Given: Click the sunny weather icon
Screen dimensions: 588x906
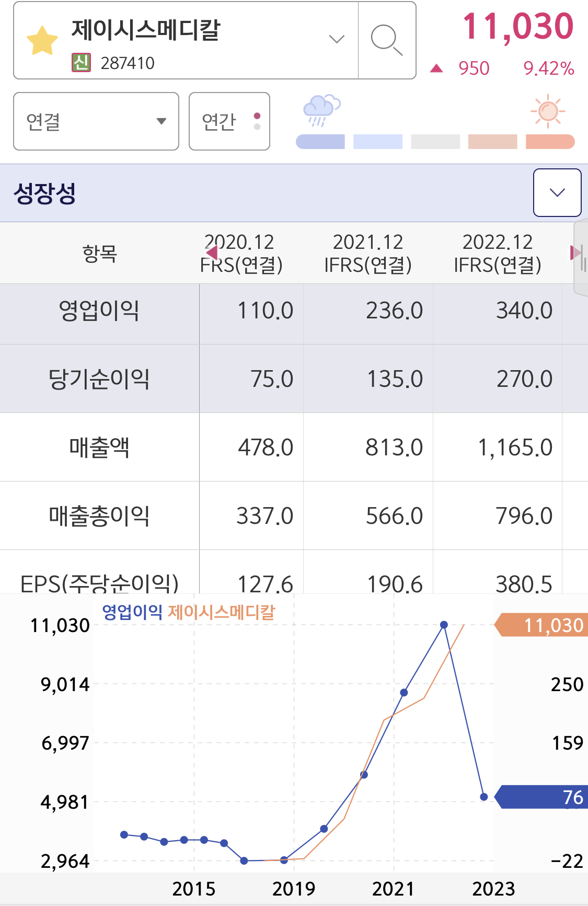Looking at the screenshot, I should (x=548, y=111).
